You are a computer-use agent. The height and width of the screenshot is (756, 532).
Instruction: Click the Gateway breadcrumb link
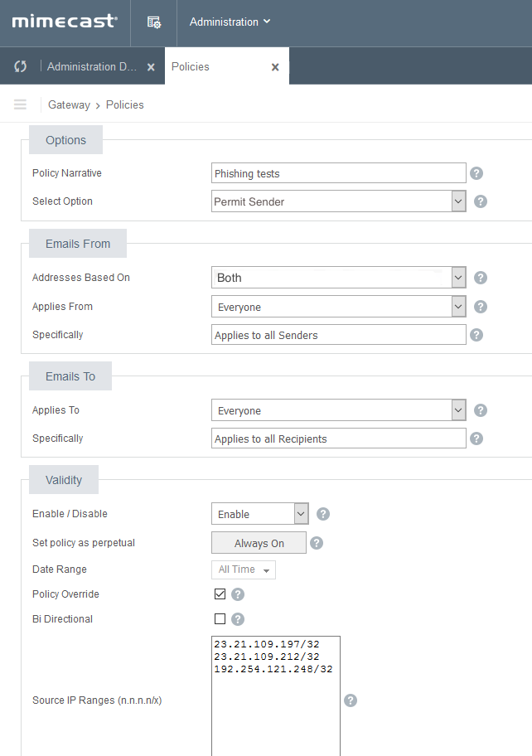(x=69, y=104)
